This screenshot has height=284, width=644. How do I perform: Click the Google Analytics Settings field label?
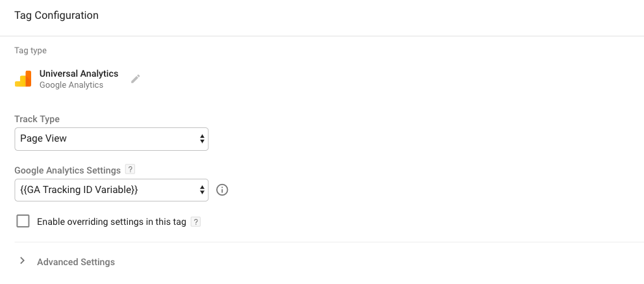coord(68,170)
